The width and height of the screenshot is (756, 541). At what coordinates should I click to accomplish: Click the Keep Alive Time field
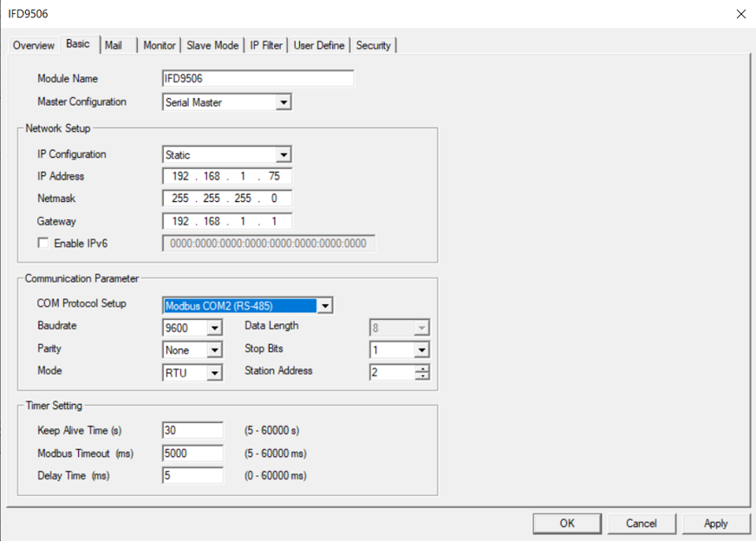click(192, 431)
